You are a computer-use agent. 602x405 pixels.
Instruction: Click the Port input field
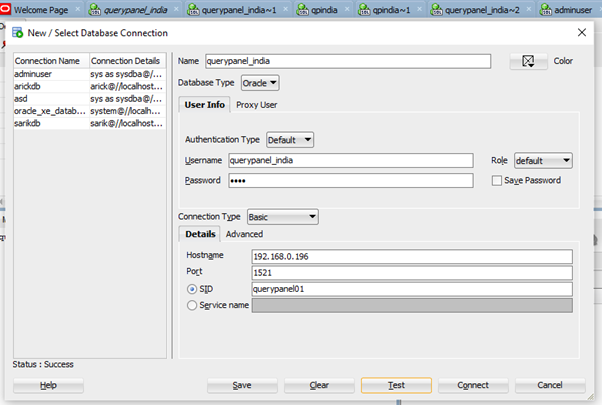pos(412,273)
